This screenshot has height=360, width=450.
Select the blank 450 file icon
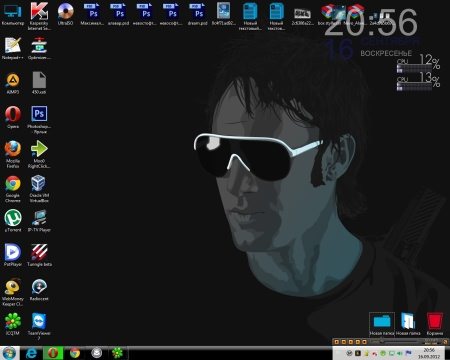[x=39, y=83]
